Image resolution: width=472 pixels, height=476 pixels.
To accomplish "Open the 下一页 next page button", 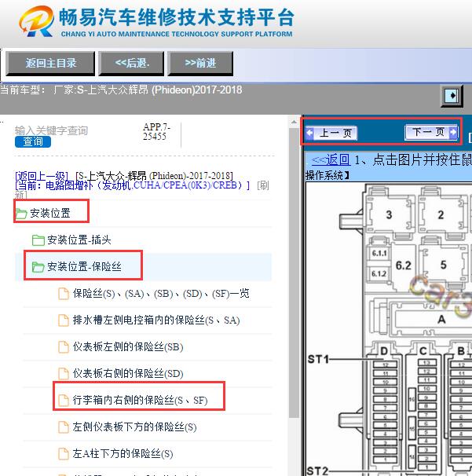I will (x=431, y=133).
